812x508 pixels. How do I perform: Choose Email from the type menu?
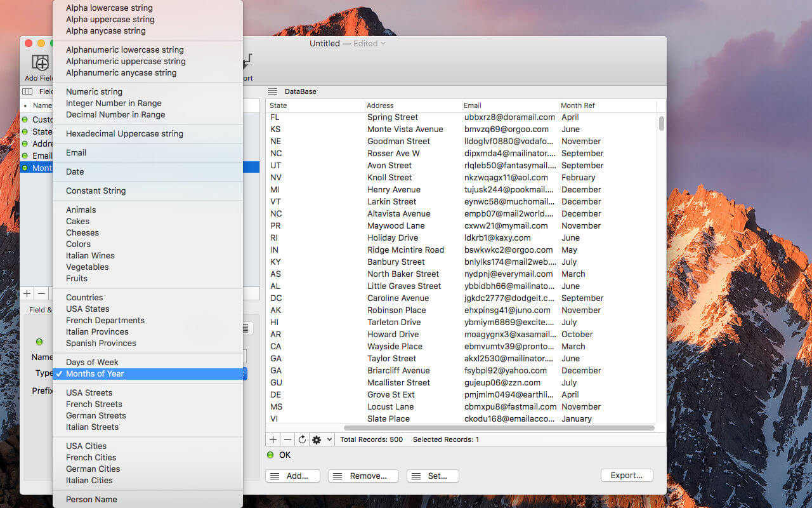(x=76, y=152)
